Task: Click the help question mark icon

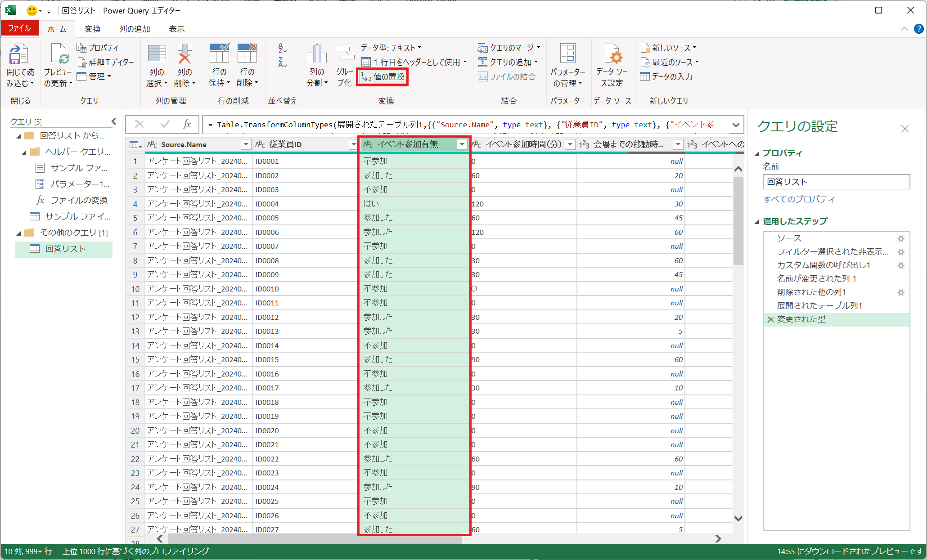Action: point(919,29)
